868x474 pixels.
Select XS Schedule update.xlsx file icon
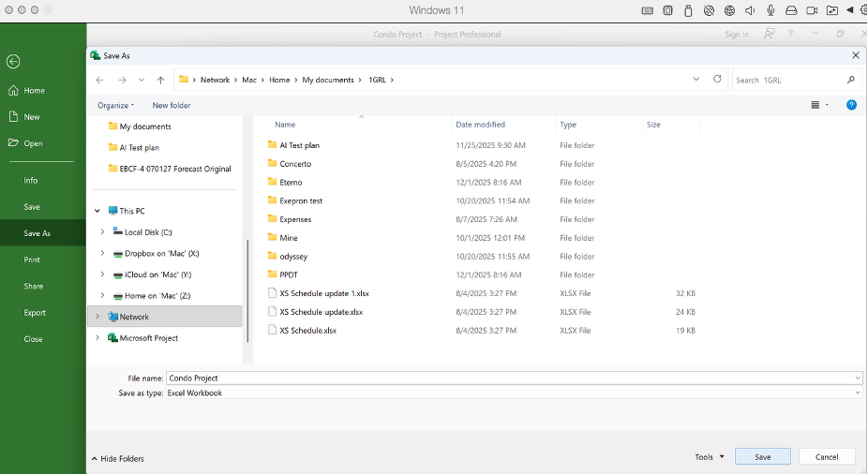(x=272, y=311)
